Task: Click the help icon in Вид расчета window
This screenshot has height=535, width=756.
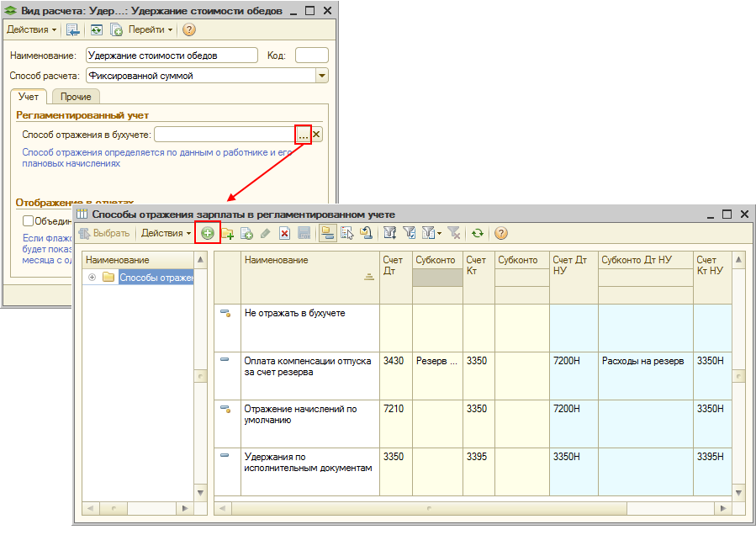Action: pyautogui.click(x=189, y=29)
